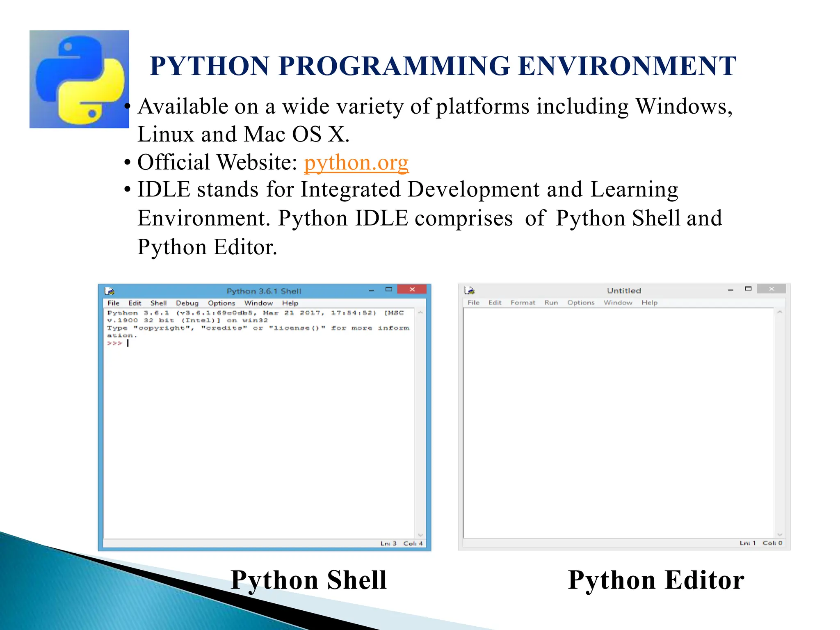Click inside the empty Untitled editor area
Viewport: 840px width, 630px height.
[618, 422]
